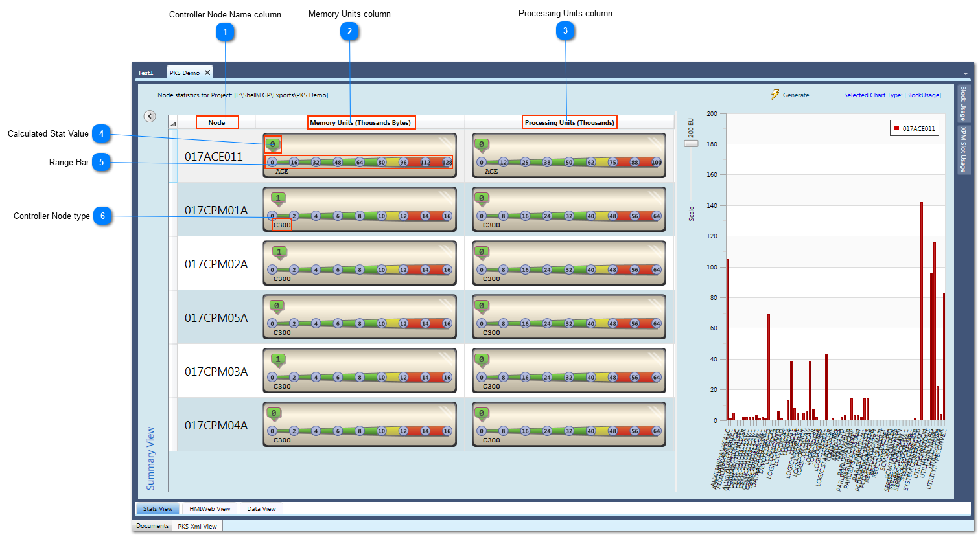Click the 017CPM03A memory calculated value flag
980x537 pixels.
coord(279,360)
